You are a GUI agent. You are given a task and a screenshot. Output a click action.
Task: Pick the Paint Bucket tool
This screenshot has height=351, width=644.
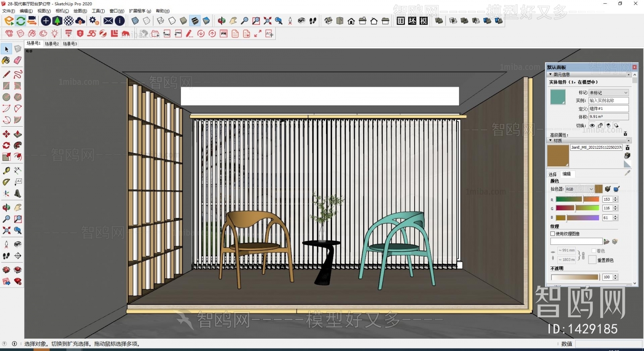coord(6,60)
